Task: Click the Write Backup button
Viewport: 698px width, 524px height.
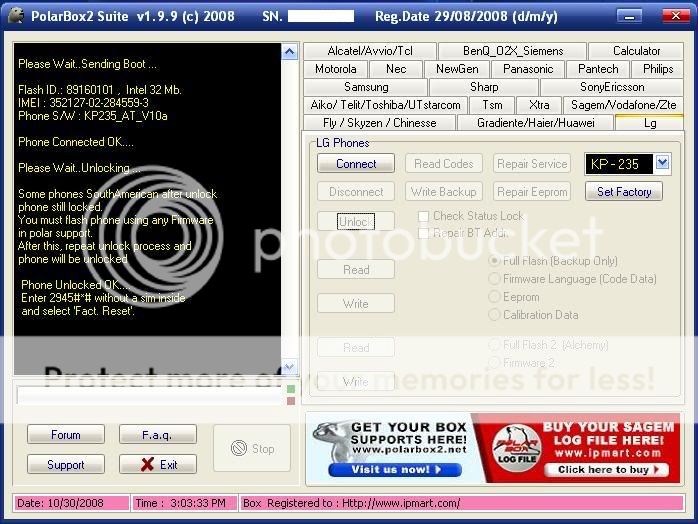Action: (443, 192)
